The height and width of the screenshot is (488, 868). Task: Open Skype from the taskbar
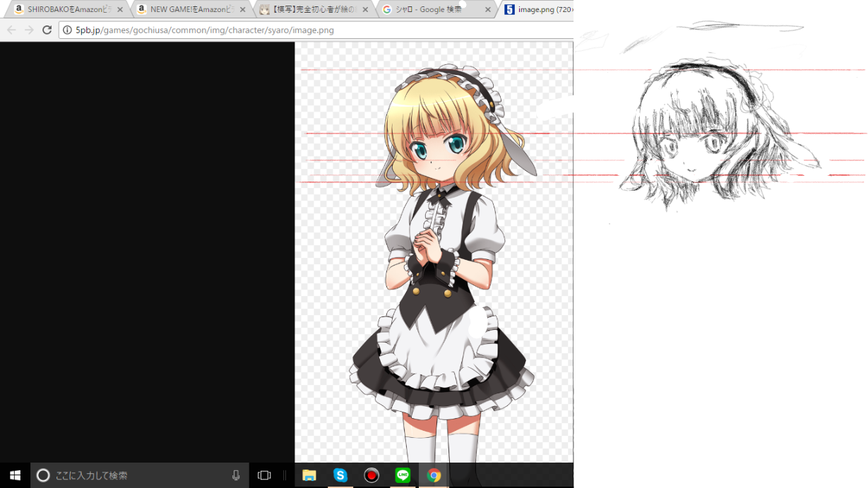click(x=340, y=475)
